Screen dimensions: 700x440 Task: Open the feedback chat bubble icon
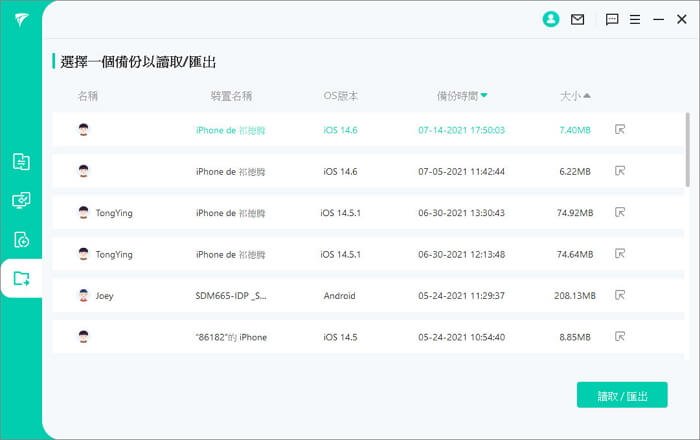(x=612, y=19)
